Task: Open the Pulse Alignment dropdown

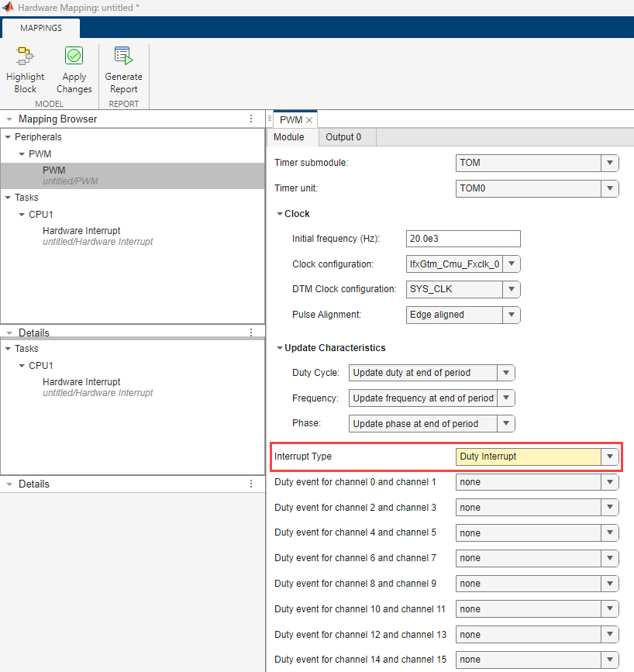Action: pyautogui.click(x=512, y=315)
